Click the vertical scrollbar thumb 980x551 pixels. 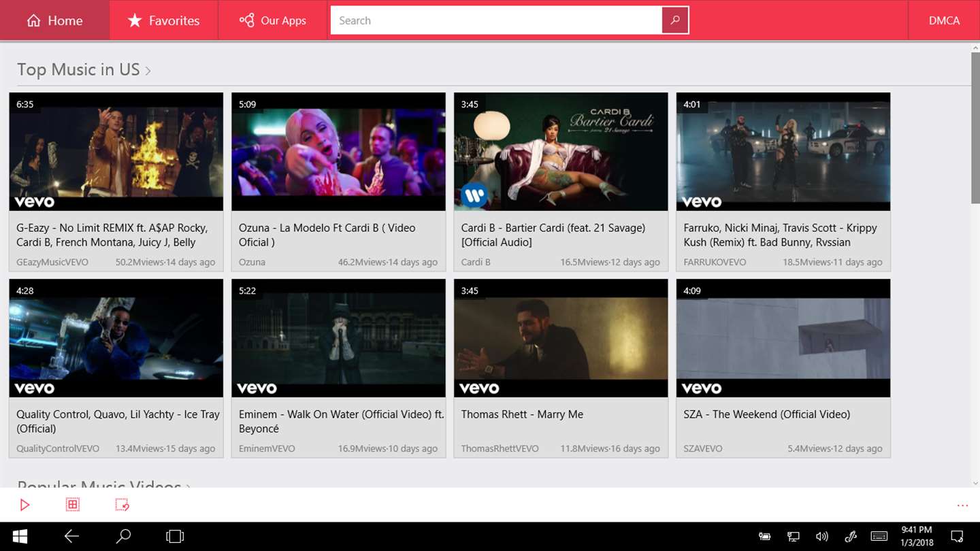(x=975, y=128)
